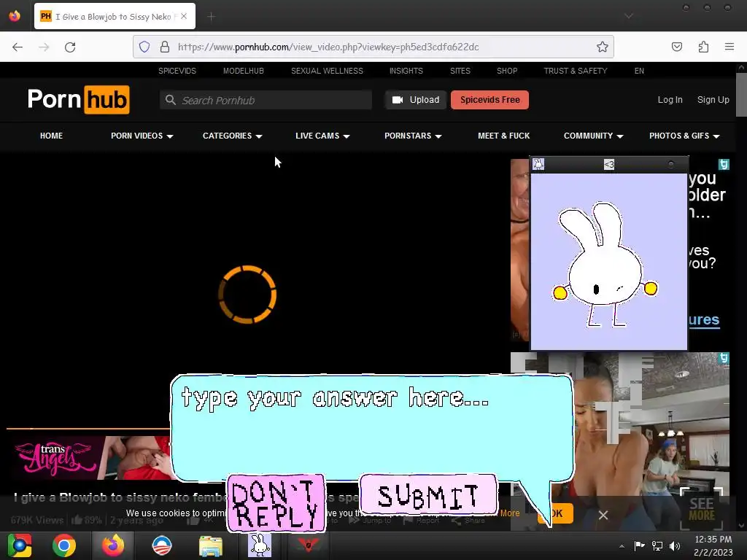The height and width of the screenshot is (560, 747).
Task: Click the pink DON'T REPLY button
Action: pyautogui.click(x=276, y=503)
